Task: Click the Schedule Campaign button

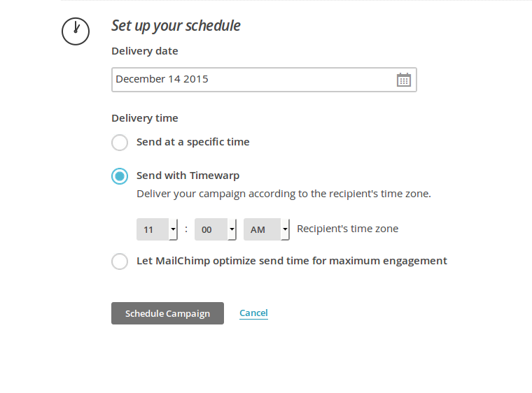Action: point(167,313)
